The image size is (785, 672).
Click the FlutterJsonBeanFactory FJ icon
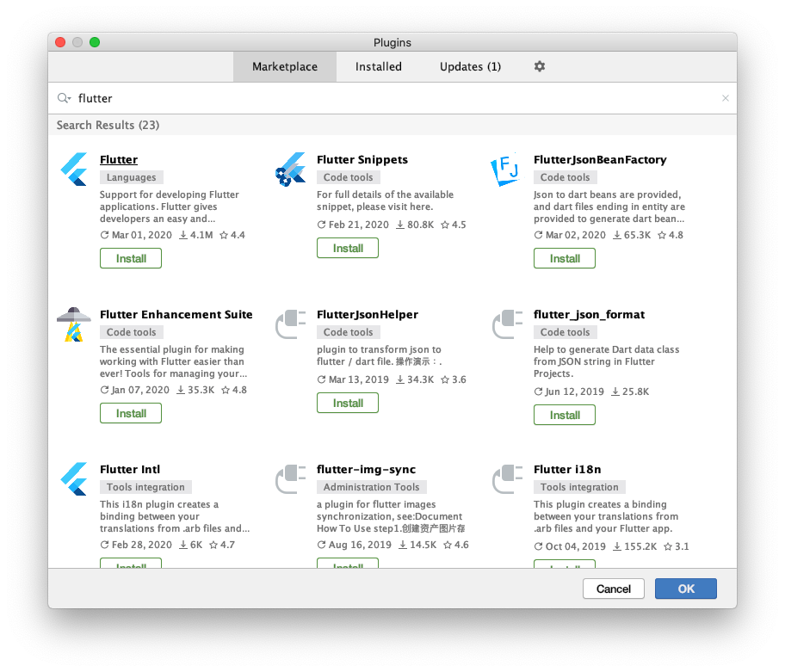pos(504,170)
